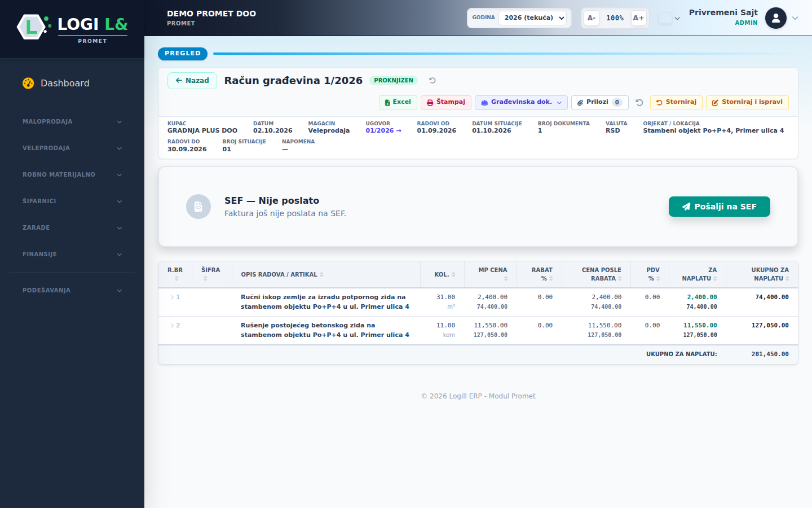Image resolution: width=812 pixels, height=508 pixels.
Task: Export the invoice to Excel
Action: tap(398, 102)
